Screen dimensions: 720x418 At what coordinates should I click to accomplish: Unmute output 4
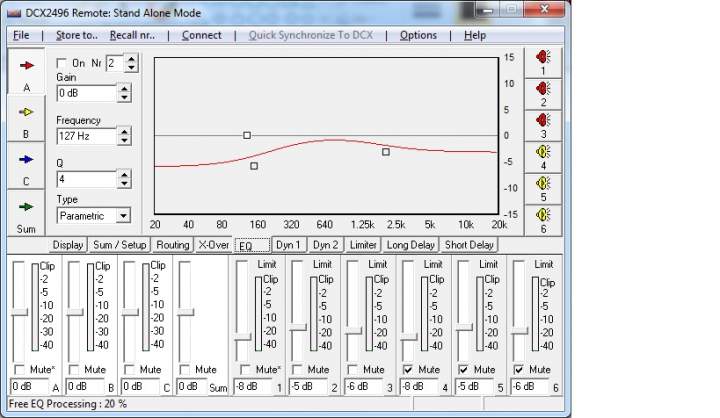407,369
